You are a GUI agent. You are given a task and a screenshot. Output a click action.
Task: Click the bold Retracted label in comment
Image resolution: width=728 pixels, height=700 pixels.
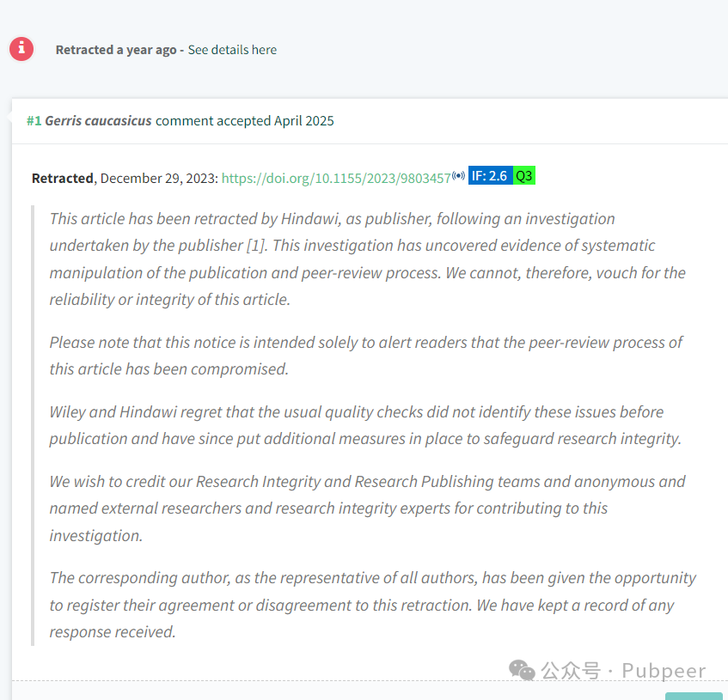pyautogui.click(x=62, y=178)
